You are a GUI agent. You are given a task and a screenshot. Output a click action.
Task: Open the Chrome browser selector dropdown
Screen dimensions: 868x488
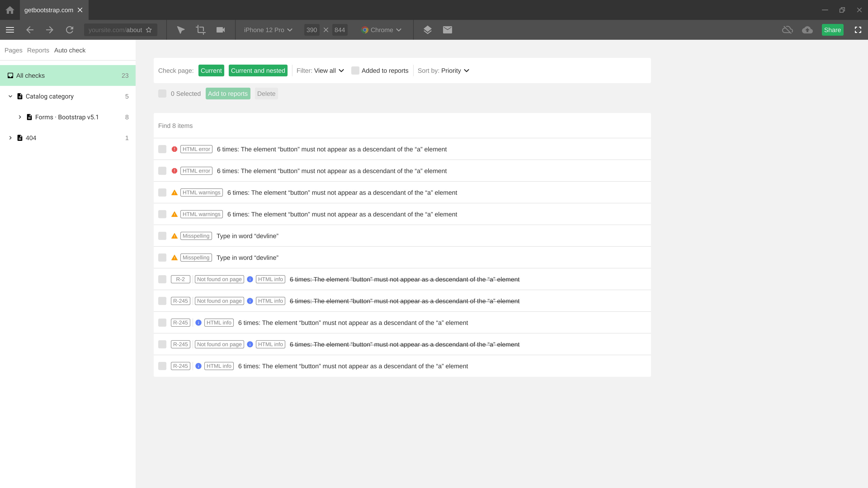[x=382, y=30]
